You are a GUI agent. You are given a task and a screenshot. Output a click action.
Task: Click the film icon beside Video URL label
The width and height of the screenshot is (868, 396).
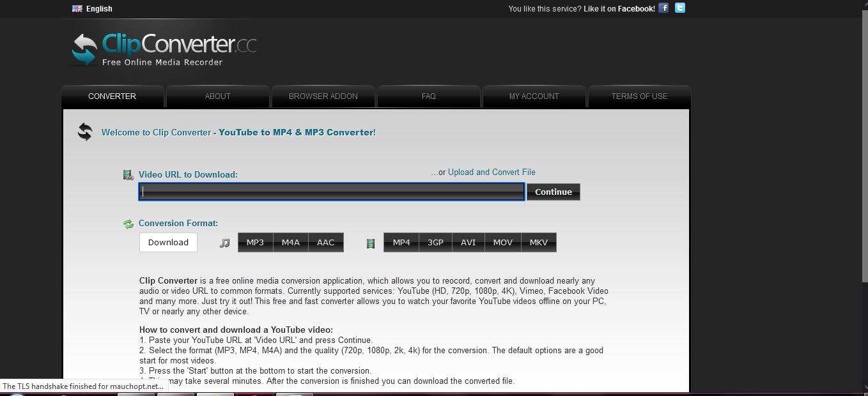coord(128,174)
